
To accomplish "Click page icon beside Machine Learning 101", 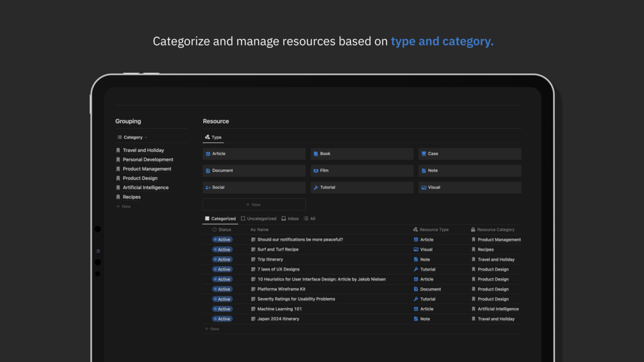I will (x=253, y=309).
